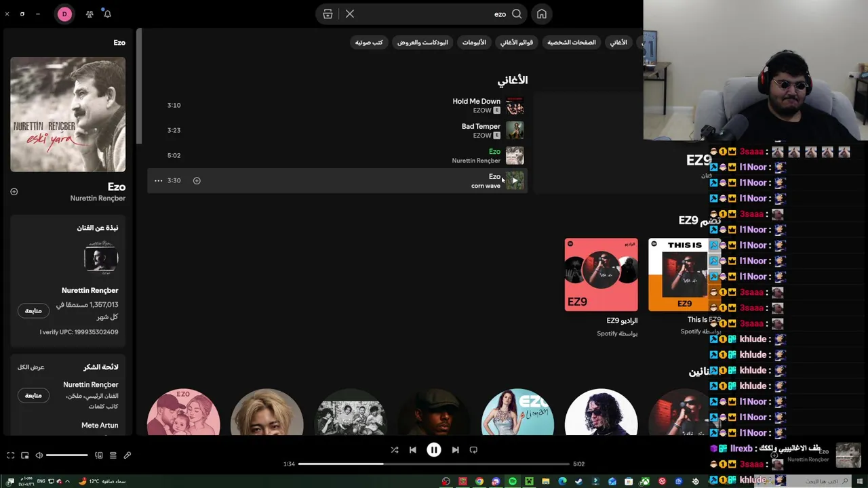
Task: Adjust the volume slider
Action: (x=67, y=455)
